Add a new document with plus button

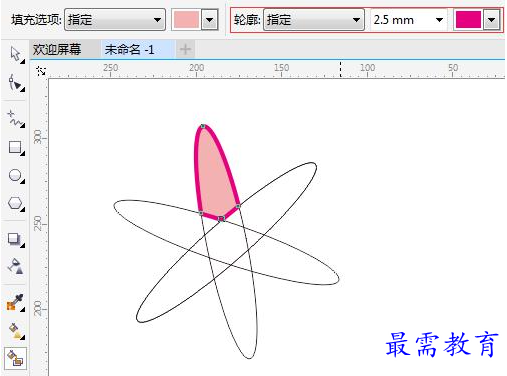185,50
